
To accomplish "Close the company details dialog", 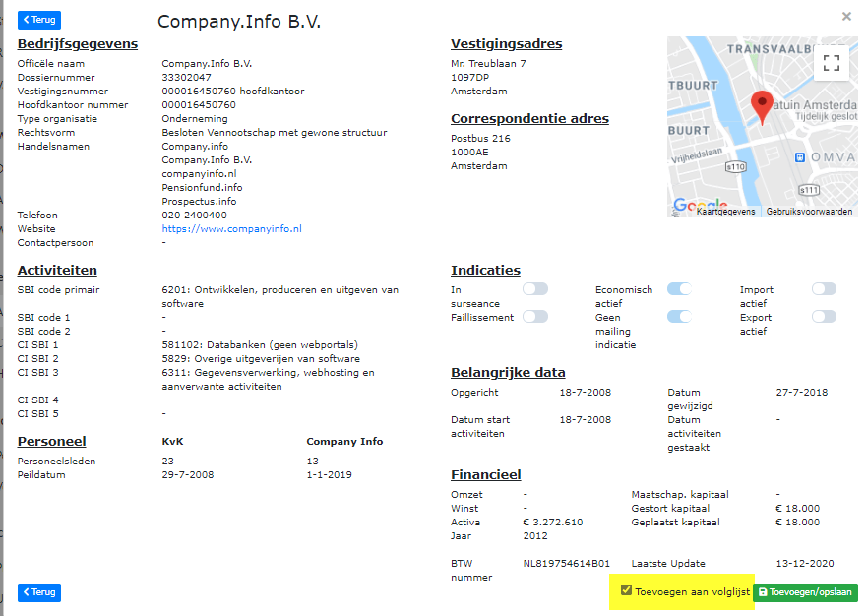I will 846,17.
